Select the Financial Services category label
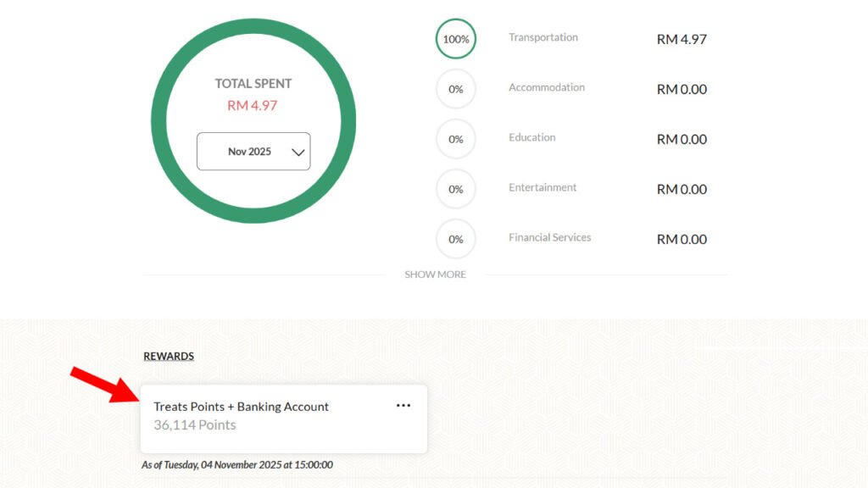 [550, 237]
